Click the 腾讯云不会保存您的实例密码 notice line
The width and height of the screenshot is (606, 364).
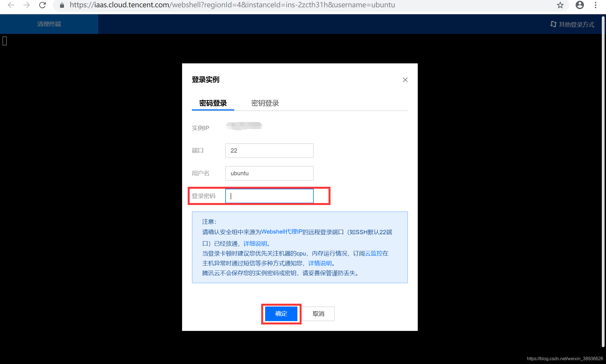(280, 273)
